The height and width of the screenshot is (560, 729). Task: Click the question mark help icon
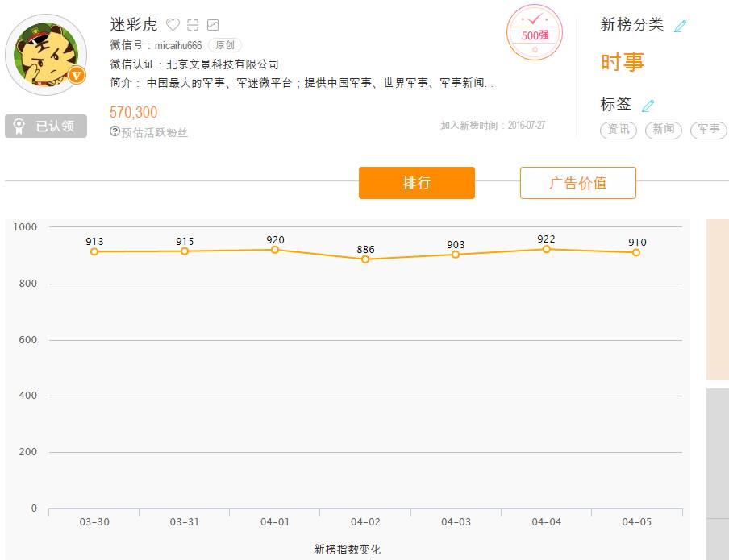(115, 131)
